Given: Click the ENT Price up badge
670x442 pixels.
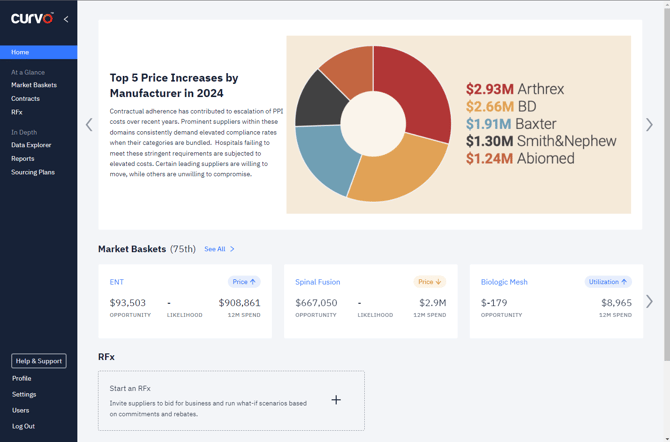Looking at the screenshot, I should coord(244,282).
